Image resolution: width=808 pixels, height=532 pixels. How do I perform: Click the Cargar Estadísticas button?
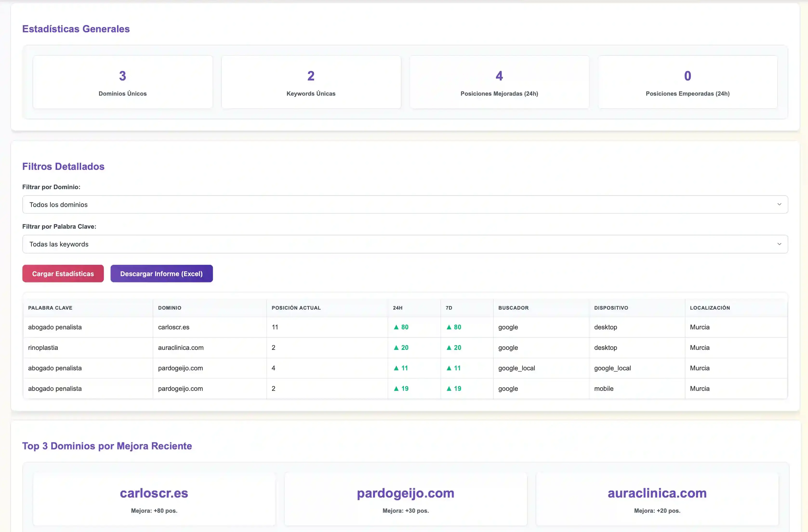[62, 273]
